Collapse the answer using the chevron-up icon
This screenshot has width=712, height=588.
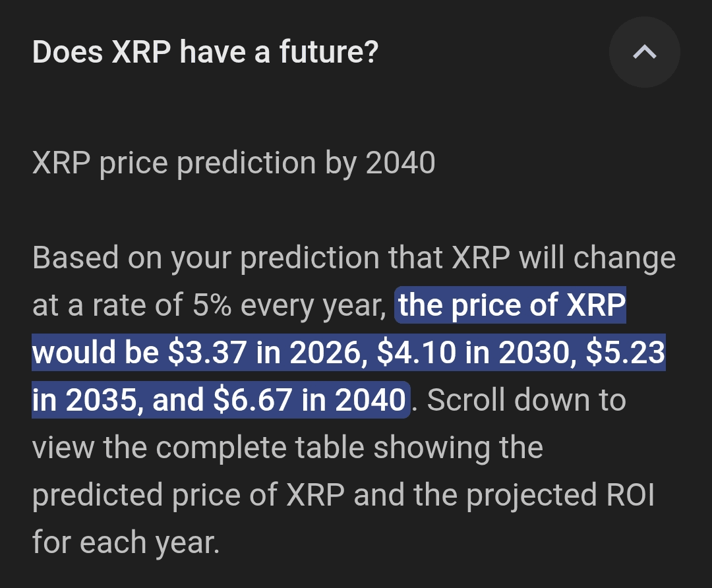[x=644, y=52]
